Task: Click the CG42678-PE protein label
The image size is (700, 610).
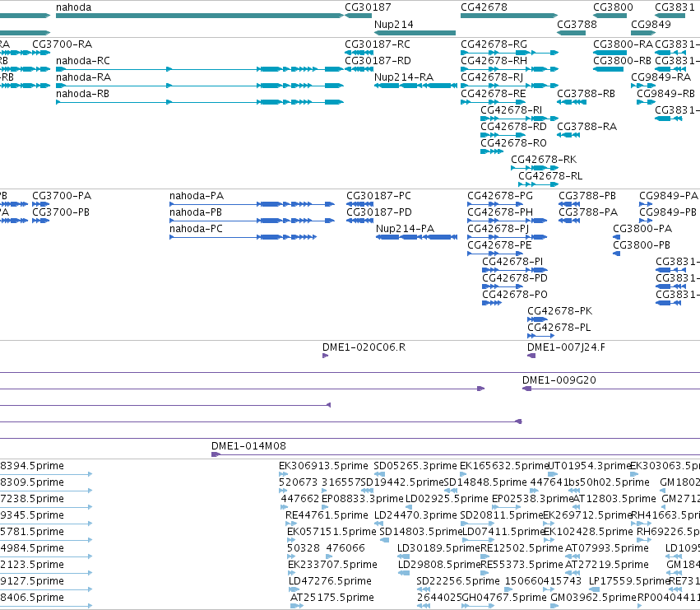Action: [x=499, y=245]
